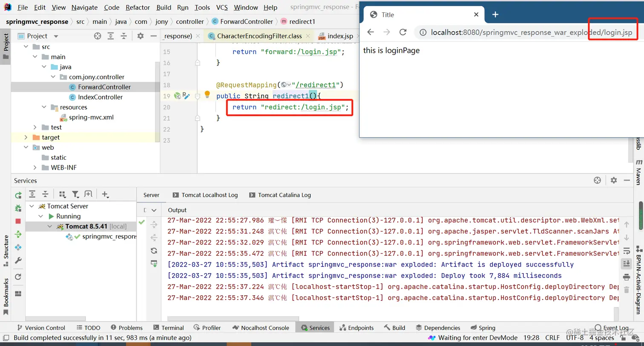Click the refresh deployment icon beside the Output log
The width and height of the screenshot is (644, 346).
click(154, 251)
